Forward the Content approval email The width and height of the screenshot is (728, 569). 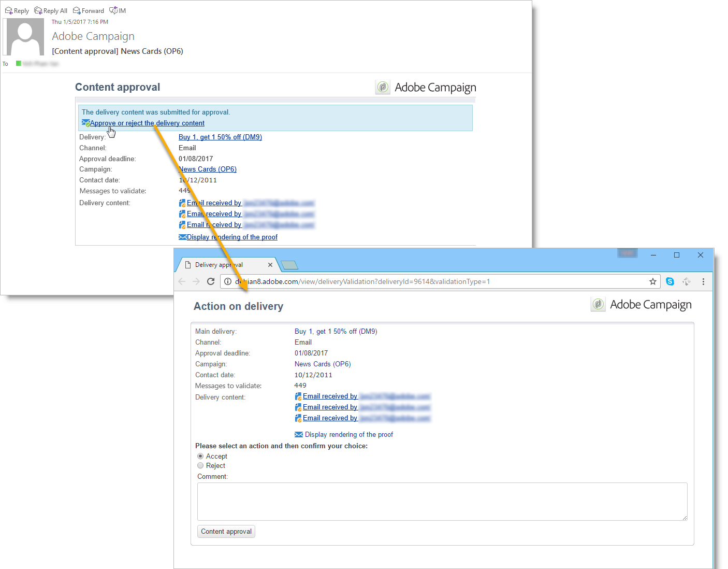89,10
